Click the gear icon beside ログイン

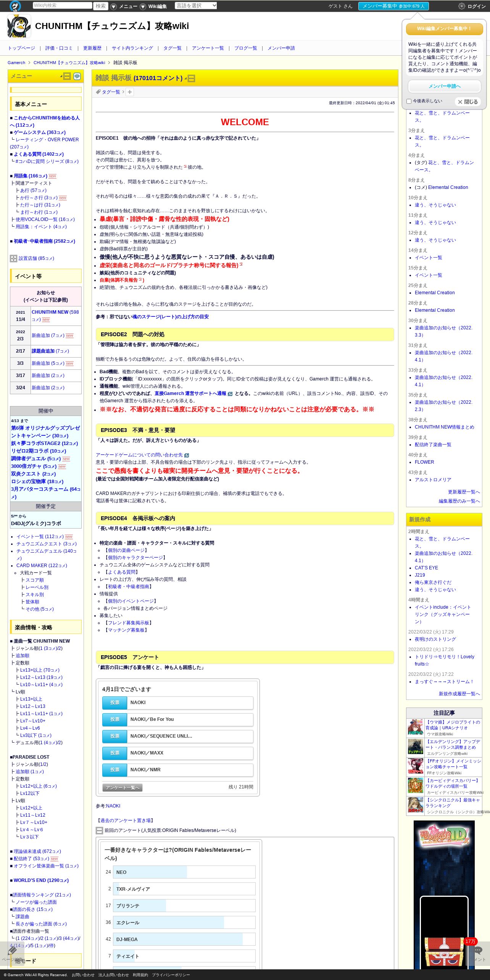coord(461,6)
